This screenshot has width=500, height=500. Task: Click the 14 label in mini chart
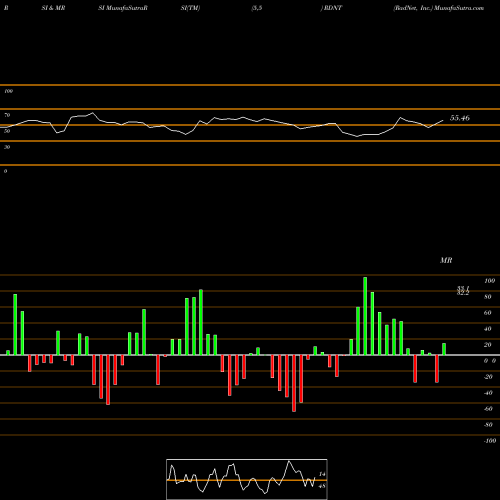(x=322, y=474)
